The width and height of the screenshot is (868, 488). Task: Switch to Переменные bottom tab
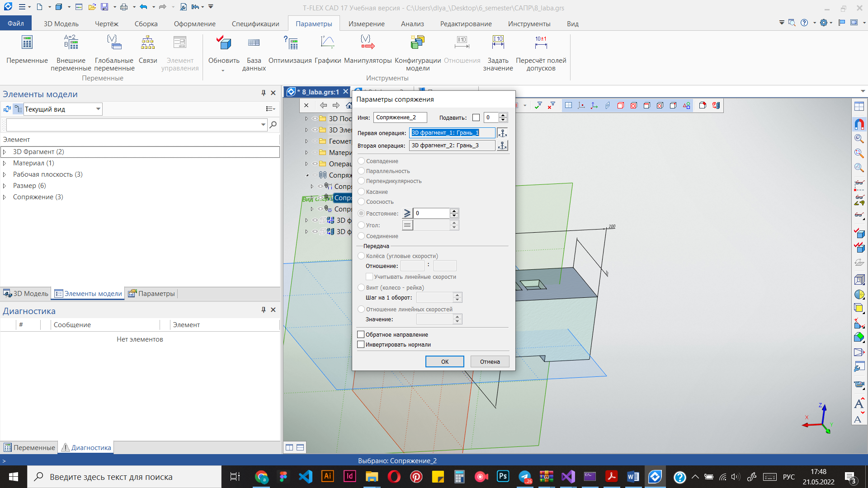(29, 447)
